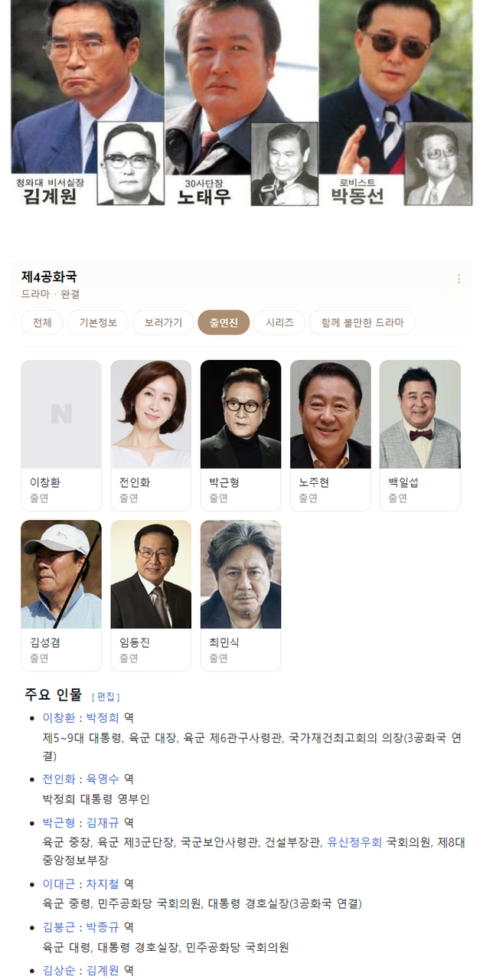
Task: Open 최민식 cast photo
Action: pos(240,574)
